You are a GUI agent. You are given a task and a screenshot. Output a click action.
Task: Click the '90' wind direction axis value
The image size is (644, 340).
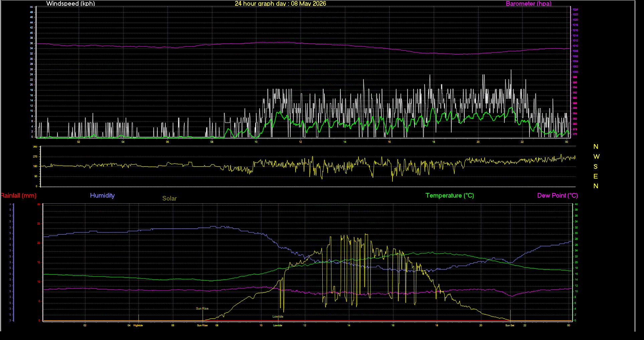point(36,176)
